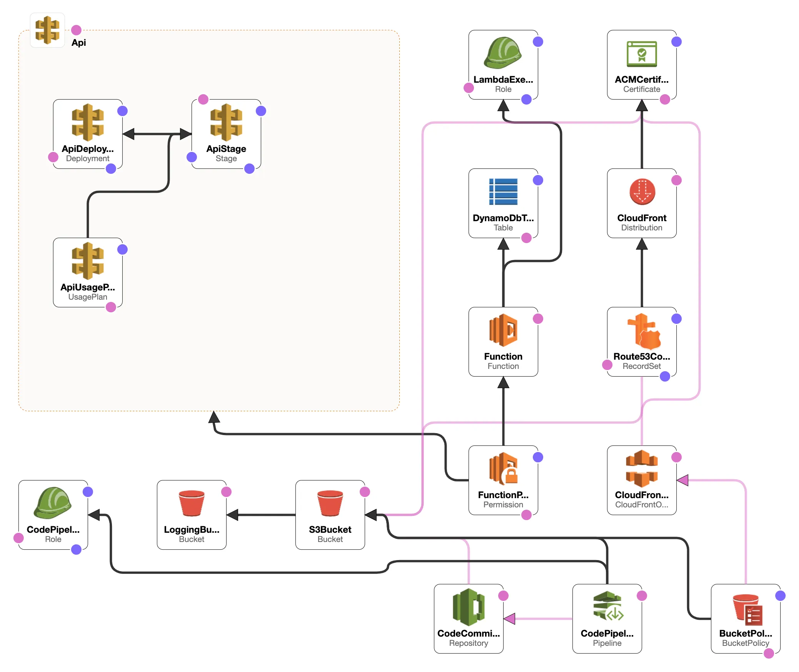Select the FunctionPermission Permission icon

tap(503, 469)
